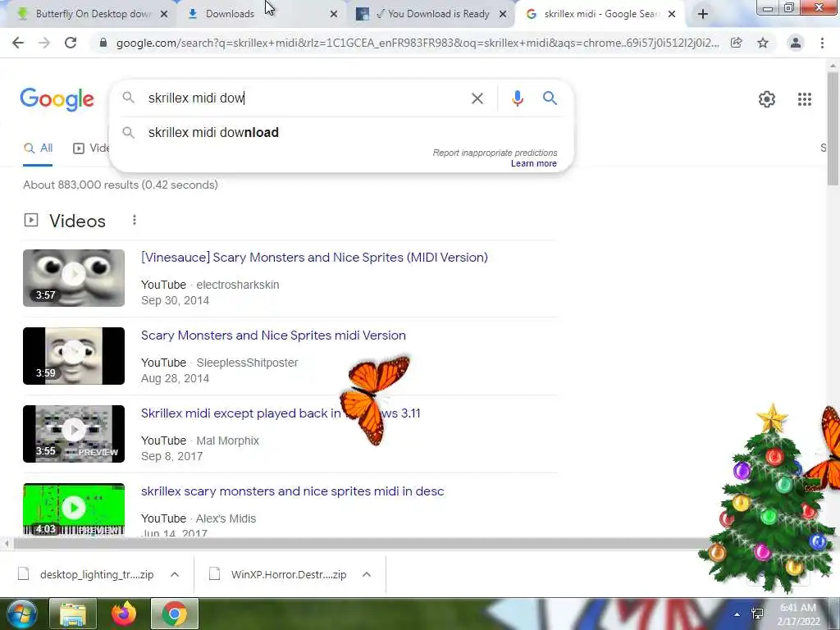
Task: Start voice search with microphone
Action: (x=517, y=98)
